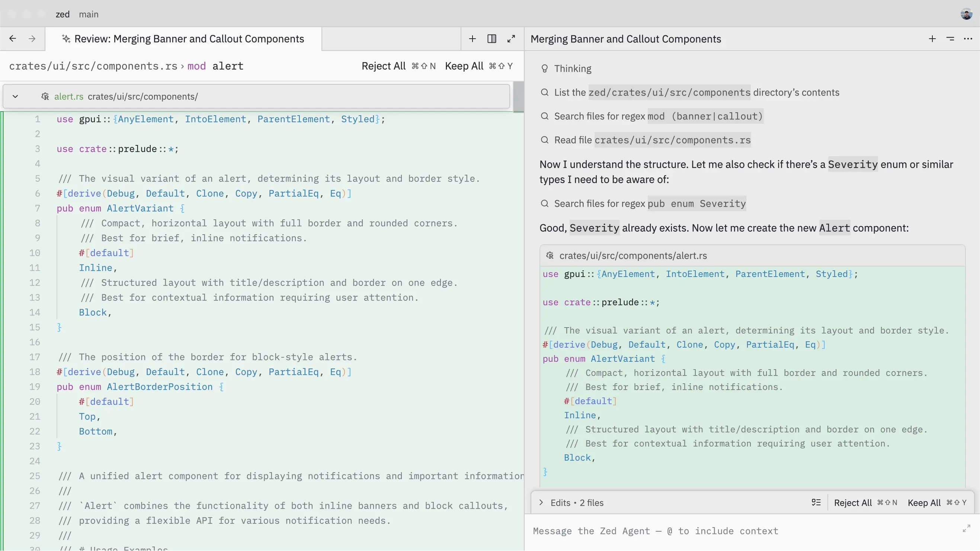This screenshot has height=551, width=980.
Task: Click the split pane icon
Action: [491, 38]
